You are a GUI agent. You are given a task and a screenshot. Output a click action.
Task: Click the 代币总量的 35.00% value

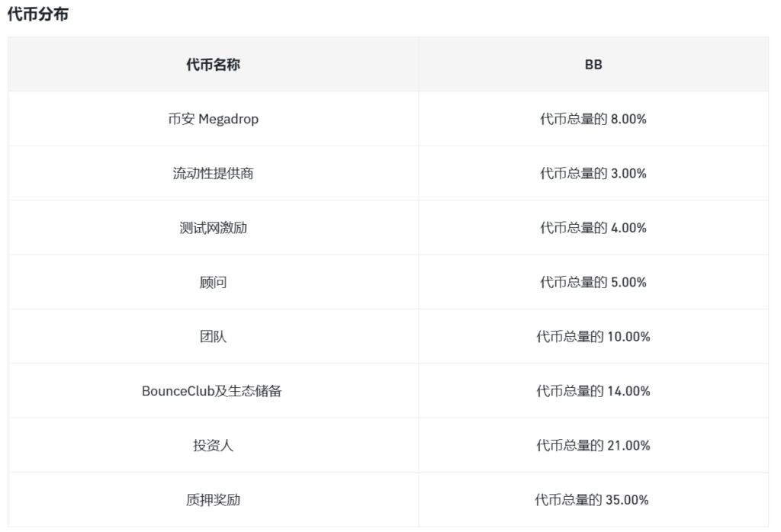pos(593,500)
